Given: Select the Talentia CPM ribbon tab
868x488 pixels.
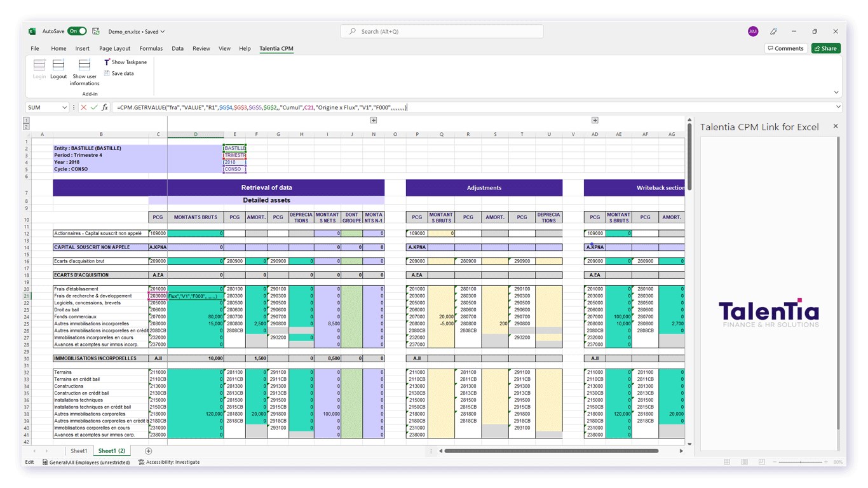Looking at the screenshot, I should (276, 48).
